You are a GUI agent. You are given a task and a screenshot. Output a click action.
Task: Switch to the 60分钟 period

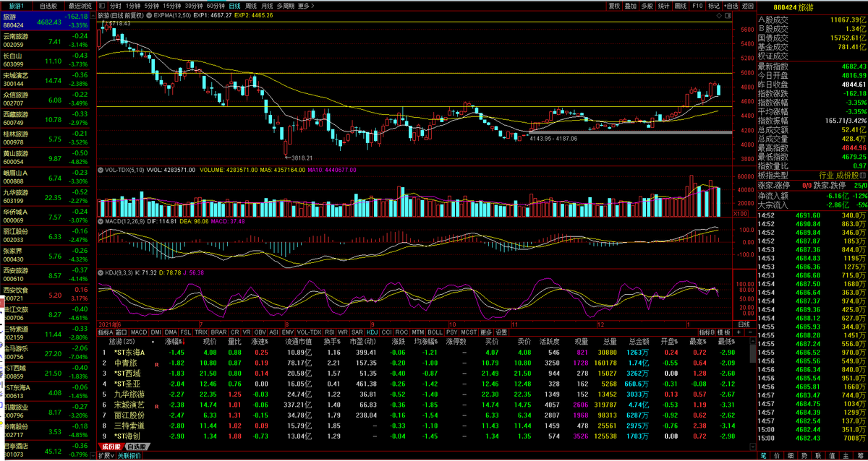[x=216, y=6]
